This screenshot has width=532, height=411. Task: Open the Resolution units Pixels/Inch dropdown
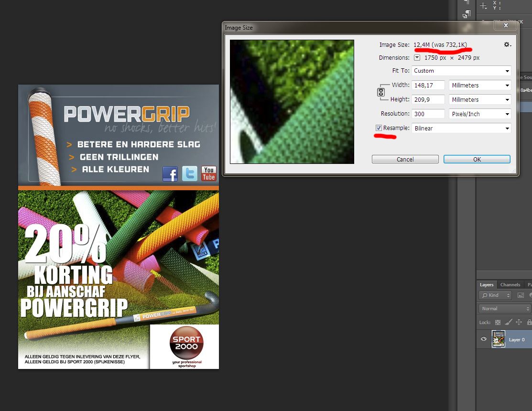(480, 114)
